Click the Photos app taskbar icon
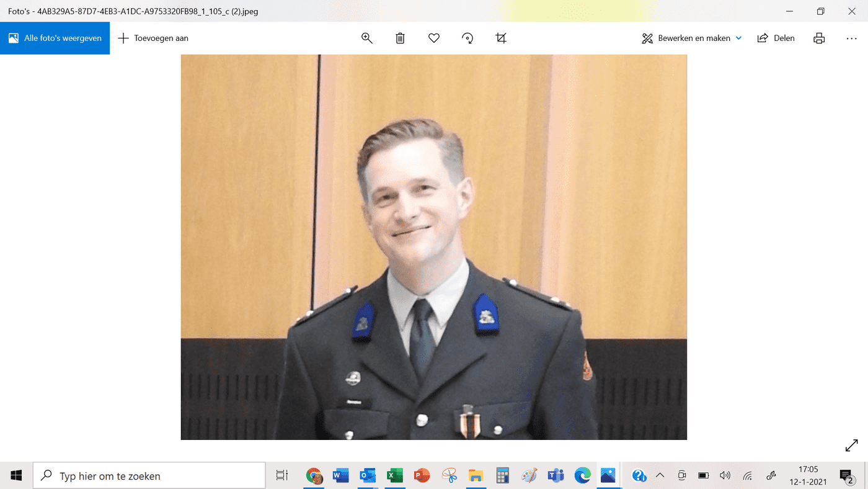868x489 pixels. [608, 476]
